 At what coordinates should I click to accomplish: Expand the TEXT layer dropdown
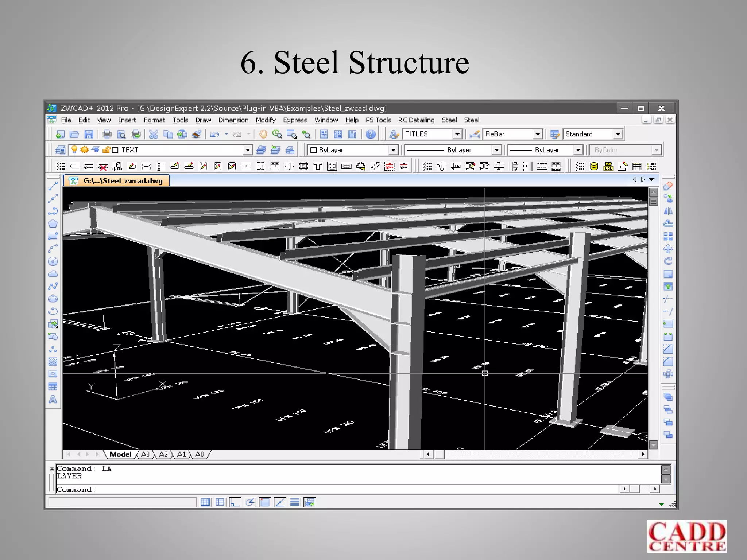[x=248, y=150]
